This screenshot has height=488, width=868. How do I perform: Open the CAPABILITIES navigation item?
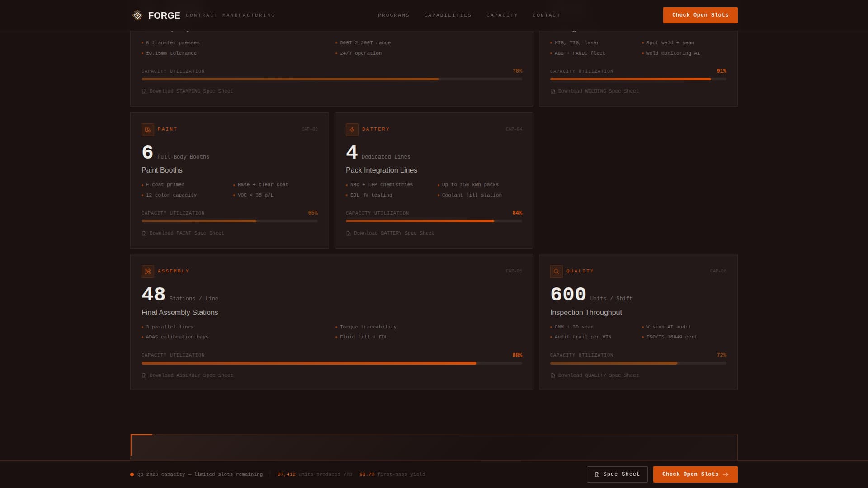click(448, 15)
